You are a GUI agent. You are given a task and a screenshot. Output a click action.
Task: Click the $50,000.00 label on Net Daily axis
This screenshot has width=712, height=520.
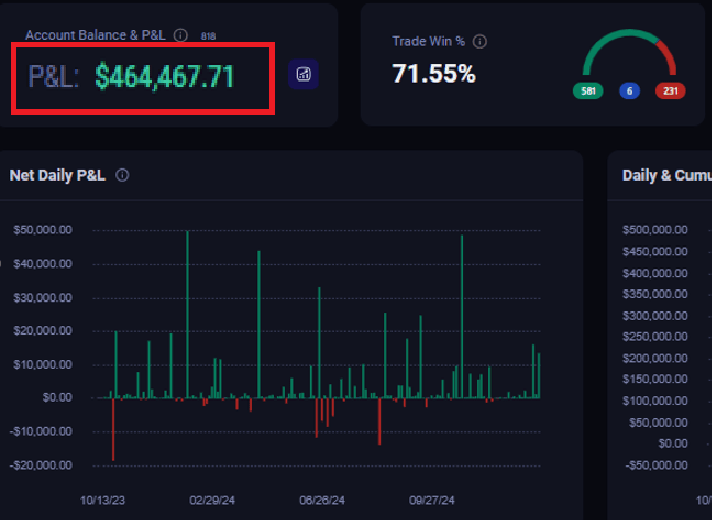43,230
